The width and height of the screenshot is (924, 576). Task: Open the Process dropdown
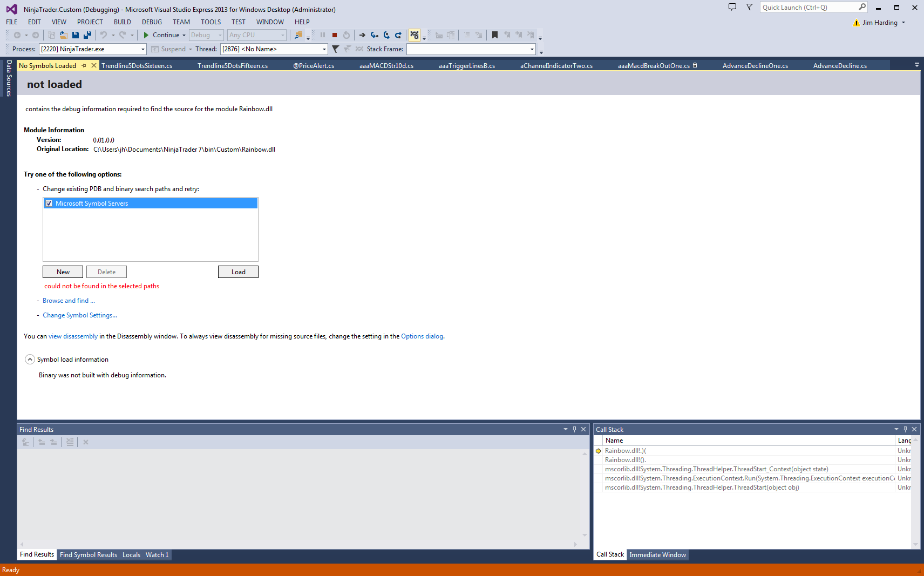143,49
